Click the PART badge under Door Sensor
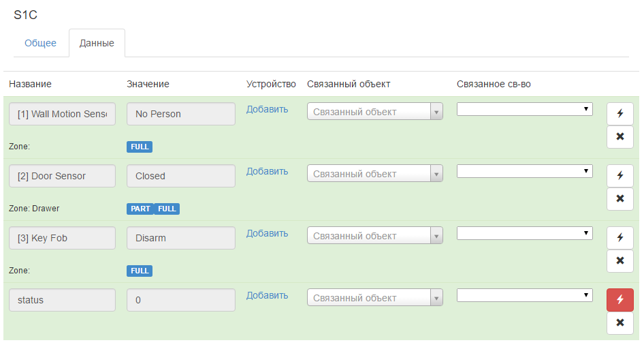644x347 pixels. [x=140, y=209]
